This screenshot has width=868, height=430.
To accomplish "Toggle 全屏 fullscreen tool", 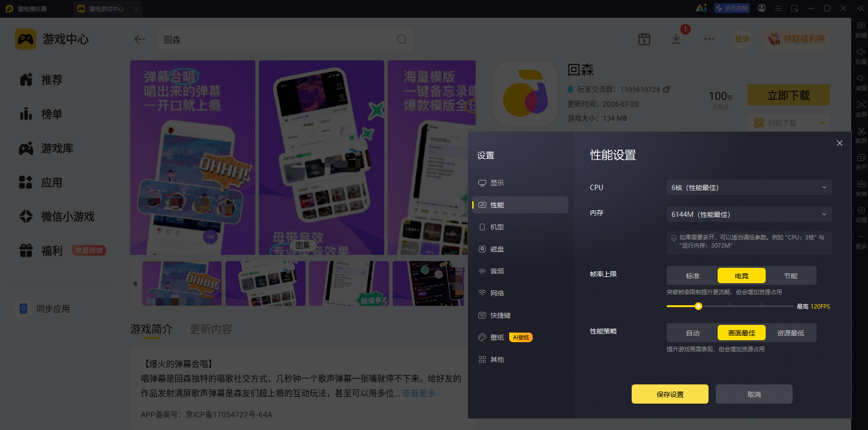I will click(861, 109).
